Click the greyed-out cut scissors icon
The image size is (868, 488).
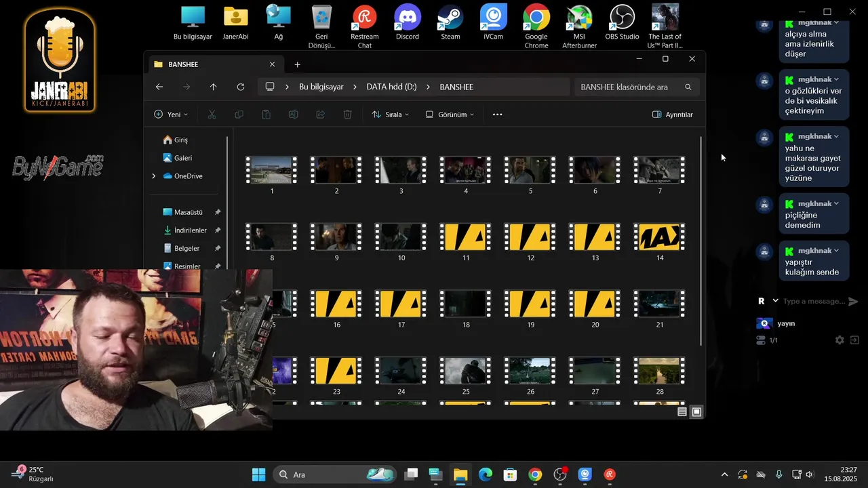[x=212, y=115]
